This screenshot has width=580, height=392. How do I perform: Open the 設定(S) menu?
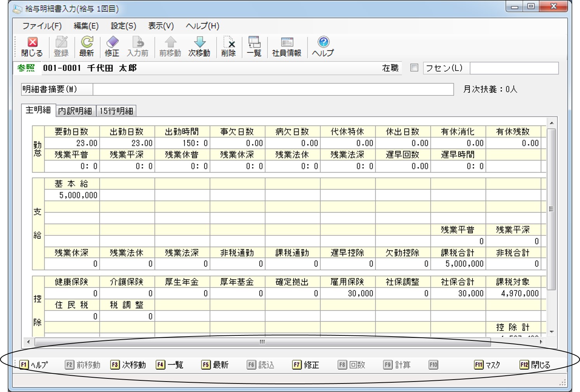click(x=123, y=26)
